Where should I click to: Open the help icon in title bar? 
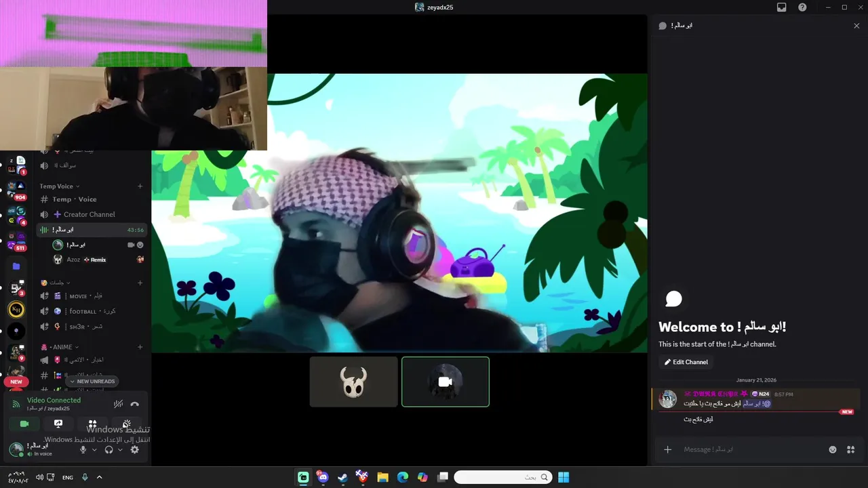[802, 7]
